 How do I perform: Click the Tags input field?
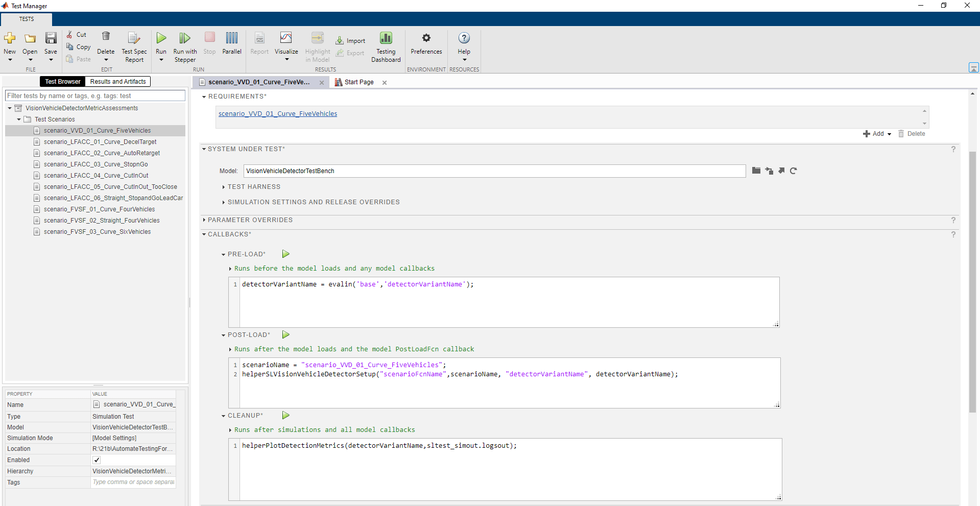point(133,483)
